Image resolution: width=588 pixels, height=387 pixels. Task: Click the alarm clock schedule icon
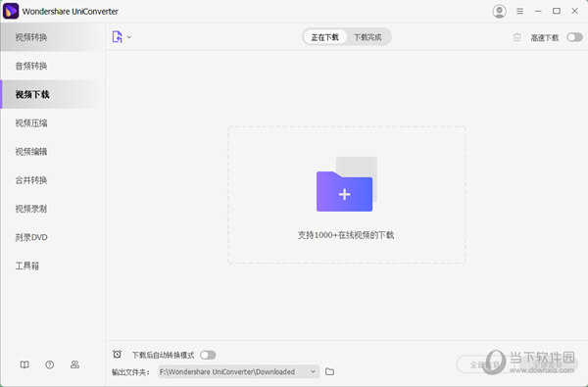[x=117, y=354]
